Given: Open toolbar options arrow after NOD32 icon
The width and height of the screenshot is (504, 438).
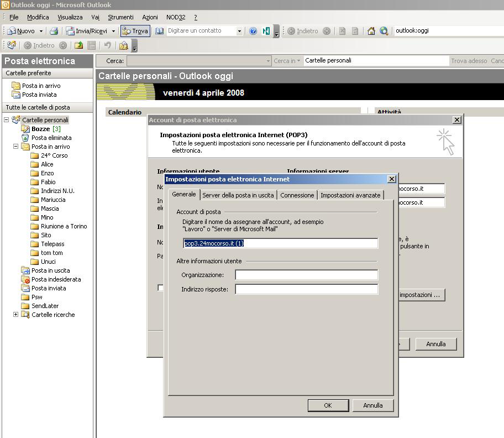Looking at the screenshot, I should 276,32.
